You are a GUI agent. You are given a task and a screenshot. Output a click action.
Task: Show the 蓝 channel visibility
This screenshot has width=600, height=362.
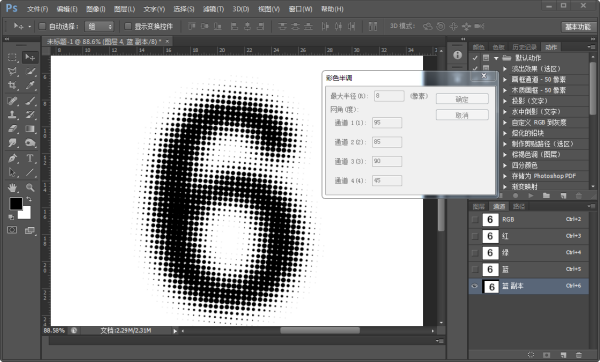475,269
